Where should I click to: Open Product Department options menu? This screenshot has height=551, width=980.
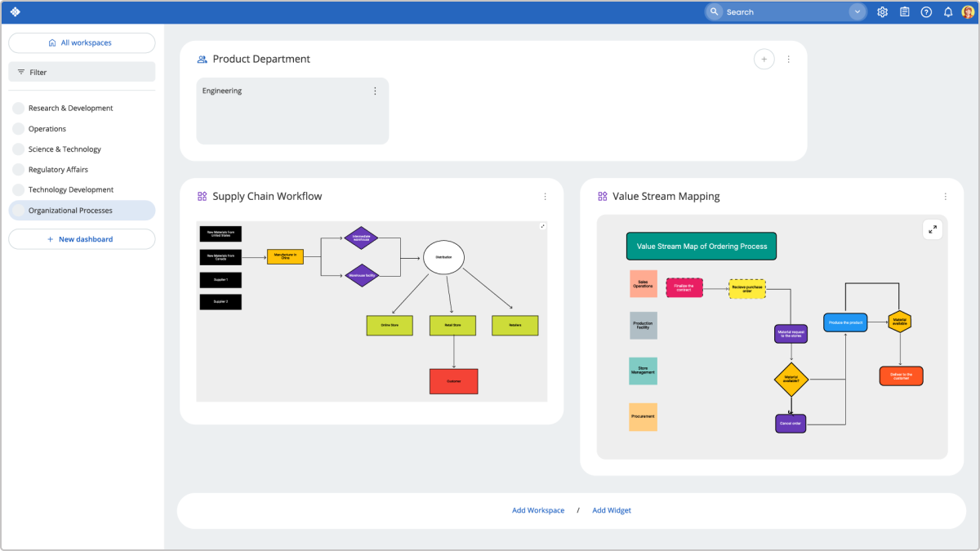788,59
